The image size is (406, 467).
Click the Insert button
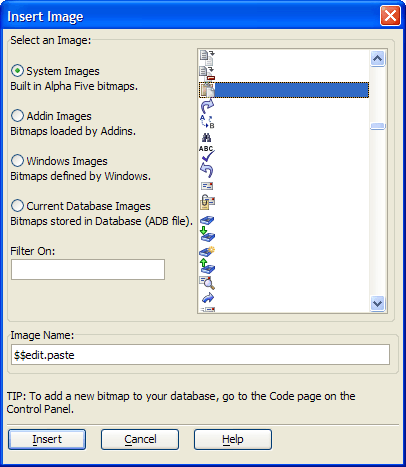47,439
